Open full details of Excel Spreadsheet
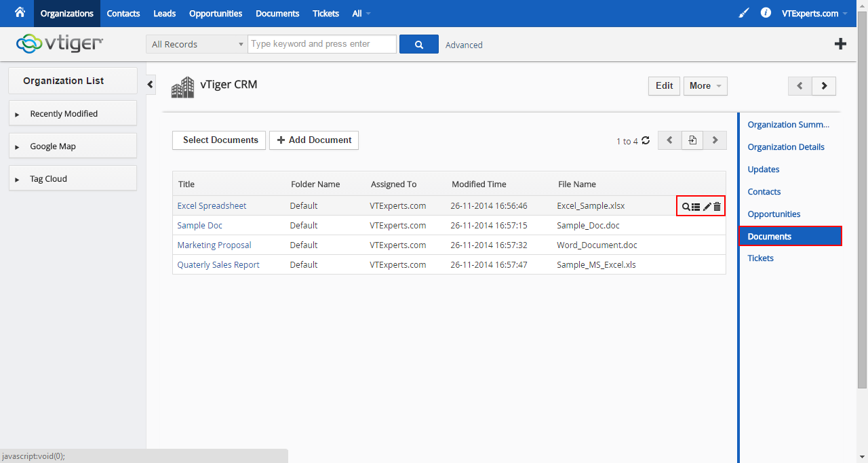The width and height of the screenshot is (868, 463). [x=696, y=207]
